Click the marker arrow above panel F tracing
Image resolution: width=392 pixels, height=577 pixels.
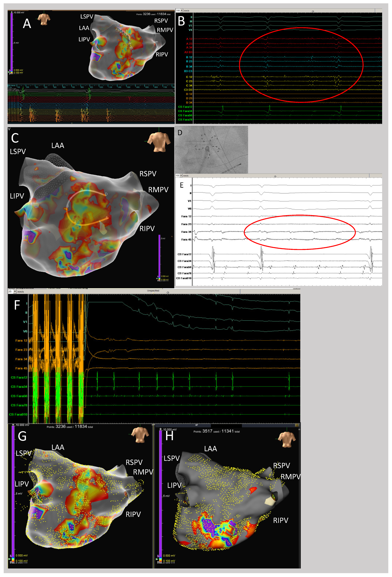tap(168, 293)
